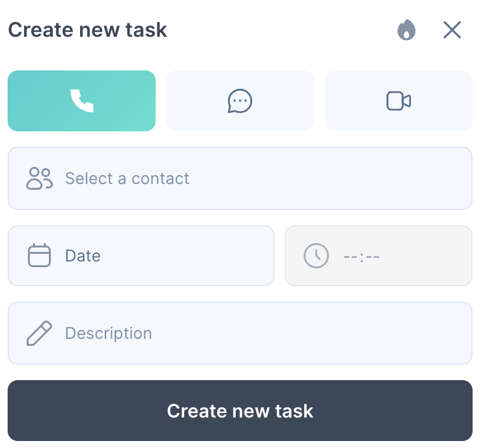
Task: Click the pencil icon beside Description
Action: coord(39,333)
